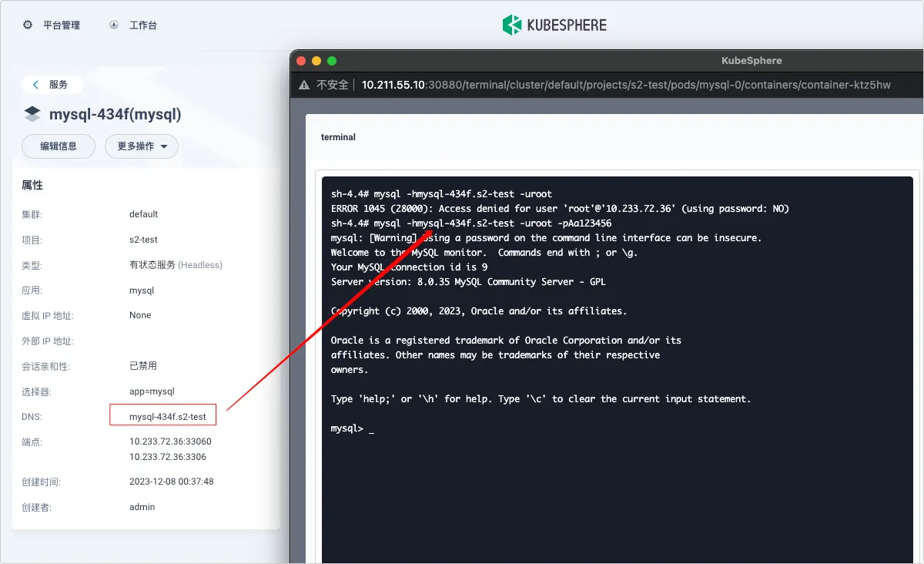This screenshot has height=564, width=924.
Task: Click the dropdown arrow on 更多操作
Action: coord(164,146)
